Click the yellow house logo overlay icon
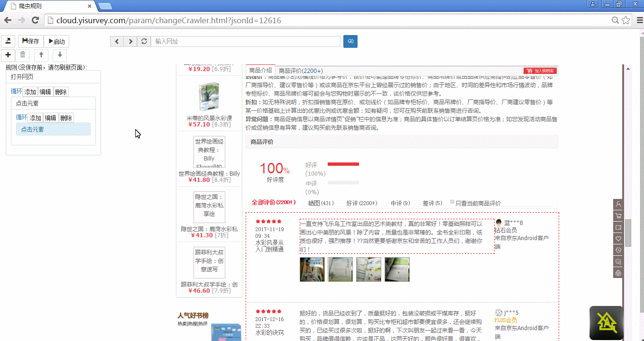The width and height of the screenshot is (644, 341). pyautogui.click(x=607, y=323)
